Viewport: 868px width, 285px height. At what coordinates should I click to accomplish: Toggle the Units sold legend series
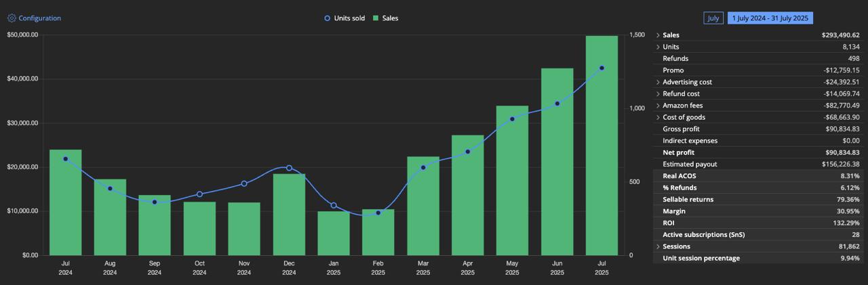tap(344, 18)
